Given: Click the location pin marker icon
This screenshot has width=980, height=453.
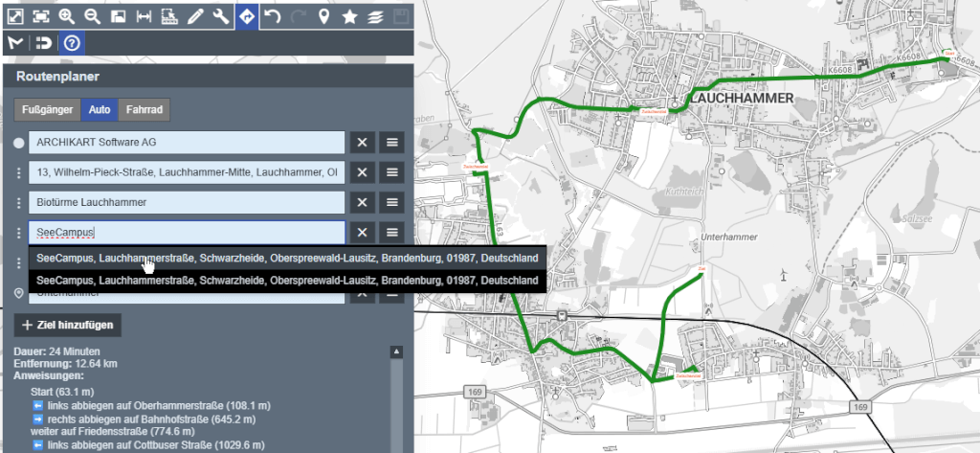Looking at the screenshot, I should coord(323,17).
